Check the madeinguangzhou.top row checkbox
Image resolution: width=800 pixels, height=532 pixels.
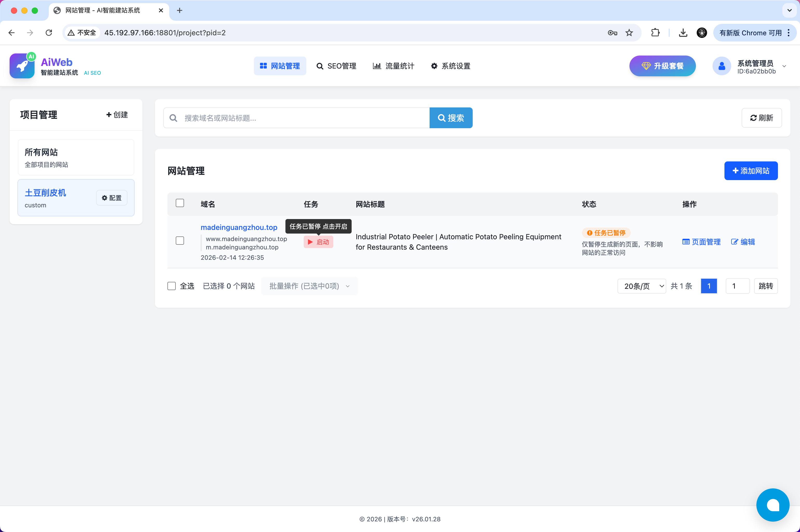pyautogui.click(x=180, y=241)
